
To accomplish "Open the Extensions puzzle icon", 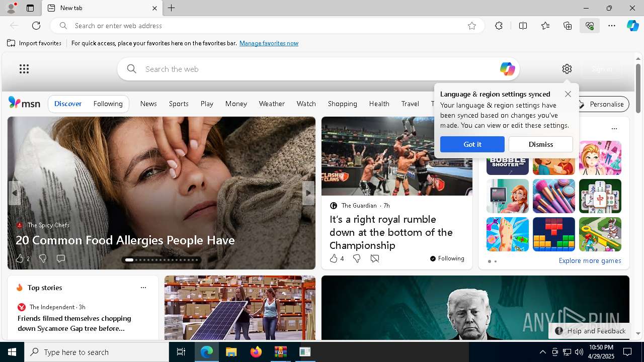I will pyautogui.click(x=499, y=26).
